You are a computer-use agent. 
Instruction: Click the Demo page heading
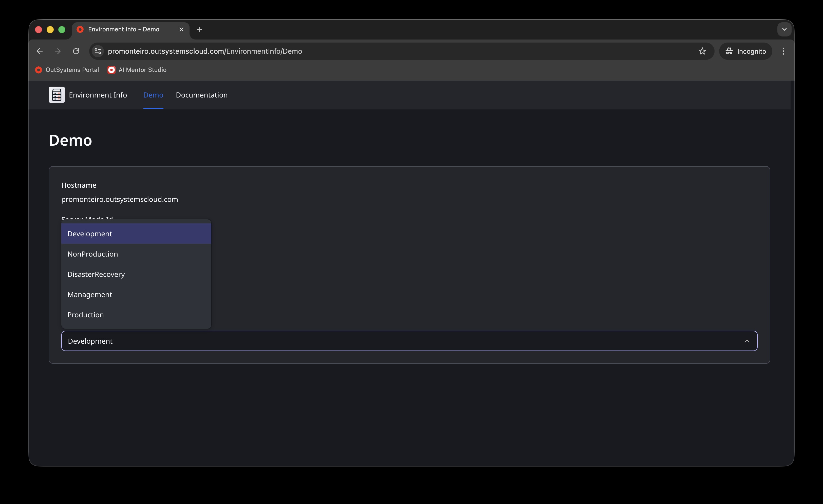tap(70, 140)
